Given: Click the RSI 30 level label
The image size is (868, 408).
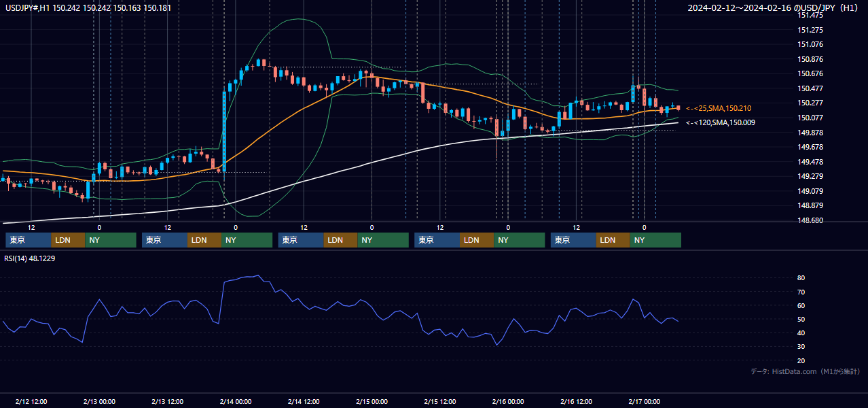Looking at the screenshot, I should coord(801,347).
